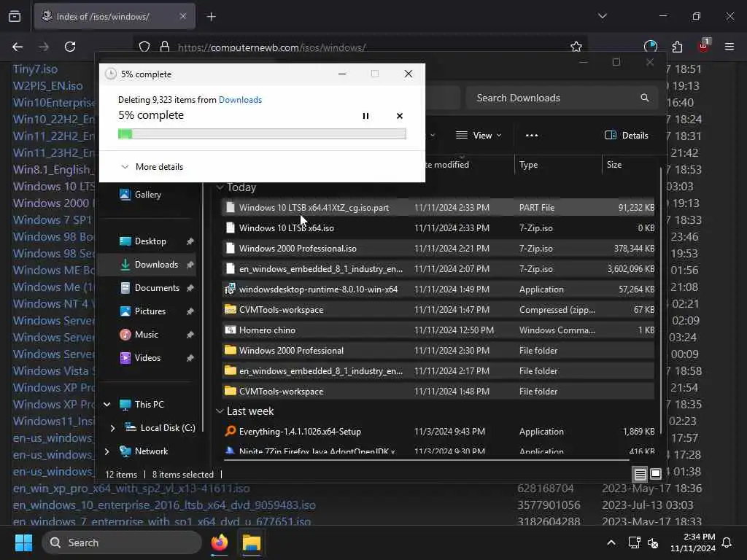
Task: Select the Windows 2000 Professional folder icon
Action: (x=230, y=350)
